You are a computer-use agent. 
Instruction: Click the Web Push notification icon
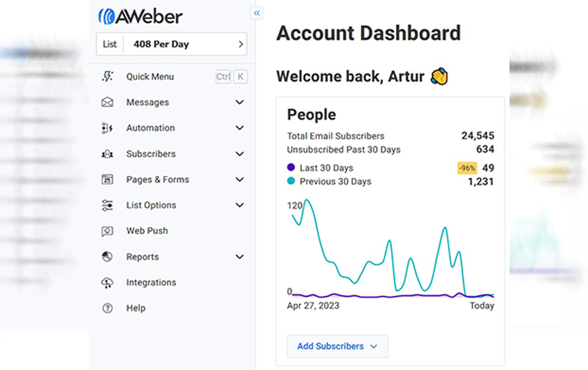click(107, 231)
